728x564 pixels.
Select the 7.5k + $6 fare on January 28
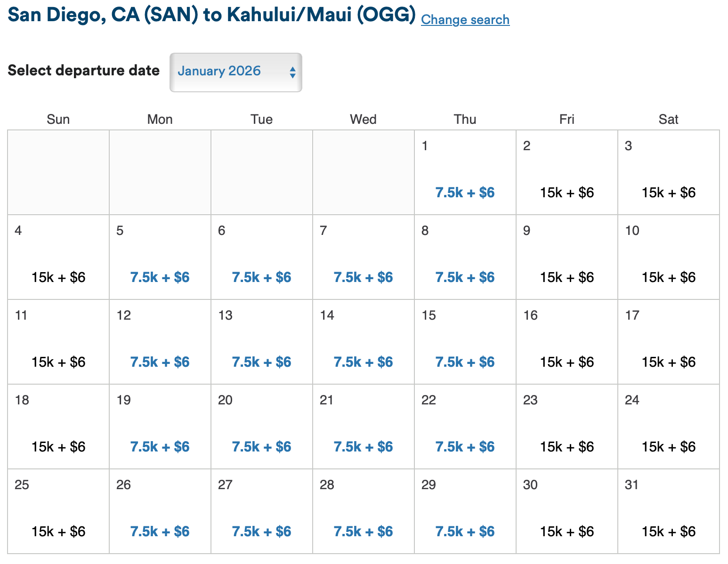[x=363, y=532]
